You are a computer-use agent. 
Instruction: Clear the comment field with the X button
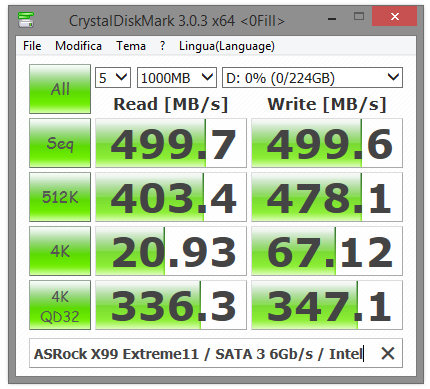point(388,353)
